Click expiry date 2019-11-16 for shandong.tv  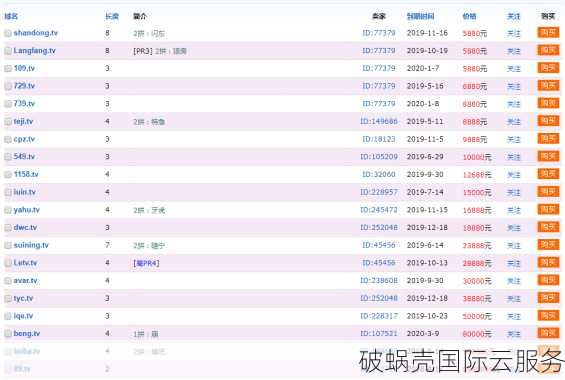[x=427, y=33]
